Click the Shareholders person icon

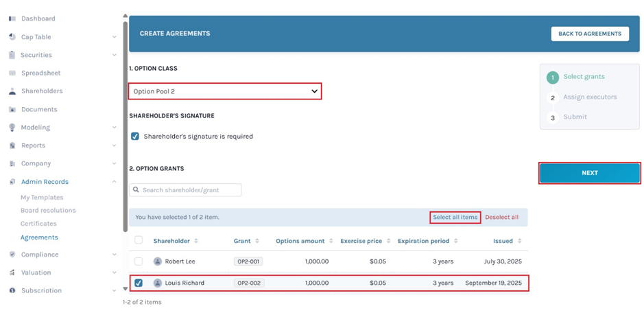tap(12, 91)
